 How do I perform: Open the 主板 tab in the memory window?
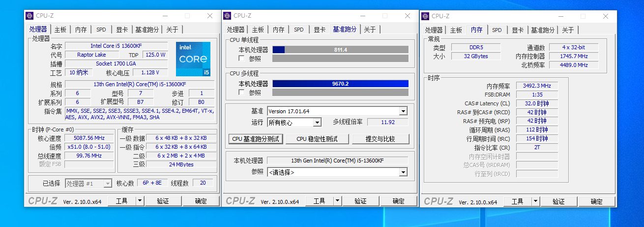tap(456, 31)
